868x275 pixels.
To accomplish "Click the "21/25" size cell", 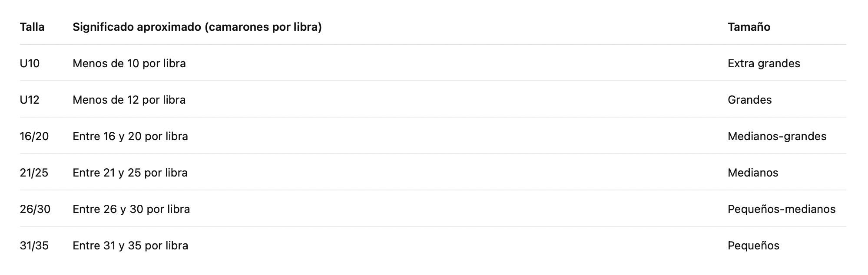I will (34, 173).
